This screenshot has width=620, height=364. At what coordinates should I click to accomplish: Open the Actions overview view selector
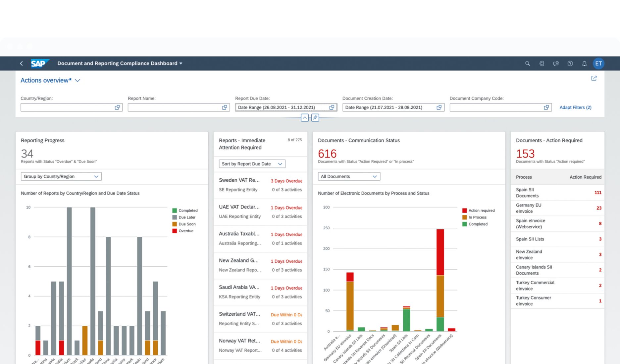click(77, 80)
